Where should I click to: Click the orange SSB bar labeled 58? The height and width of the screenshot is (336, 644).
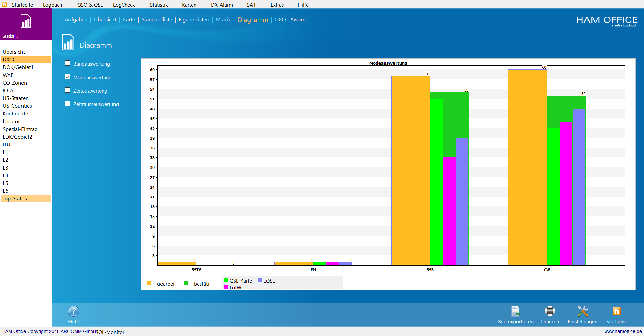click(x=410, y=171)
